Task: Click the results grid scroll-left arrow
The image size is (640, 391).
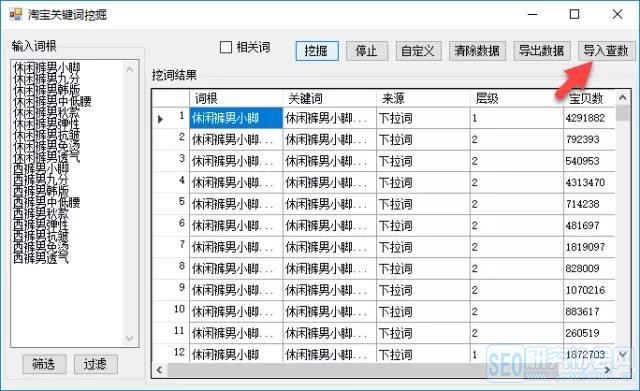Action: [160, 370]
